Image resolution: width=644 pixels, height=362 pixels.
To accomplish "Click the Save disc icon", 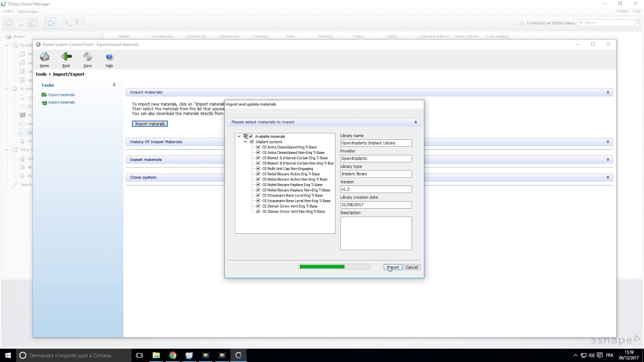I will point(88,57).
